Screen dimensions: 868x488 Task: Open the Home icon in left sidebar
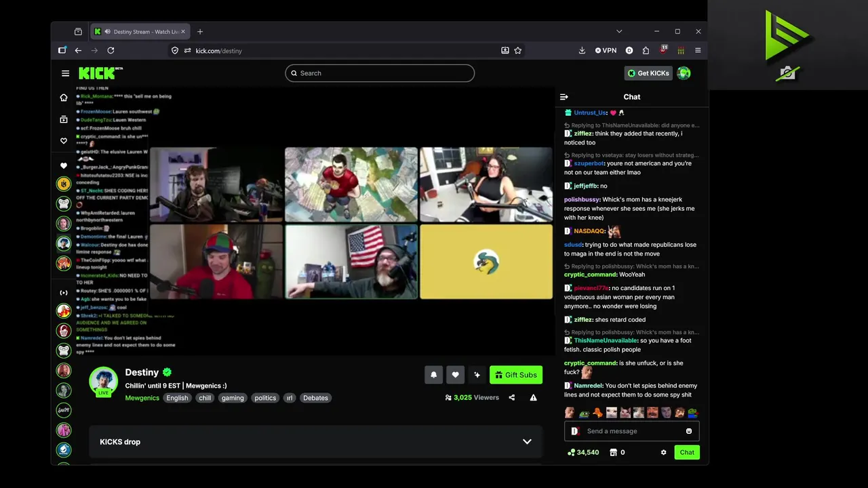[64, 98]
